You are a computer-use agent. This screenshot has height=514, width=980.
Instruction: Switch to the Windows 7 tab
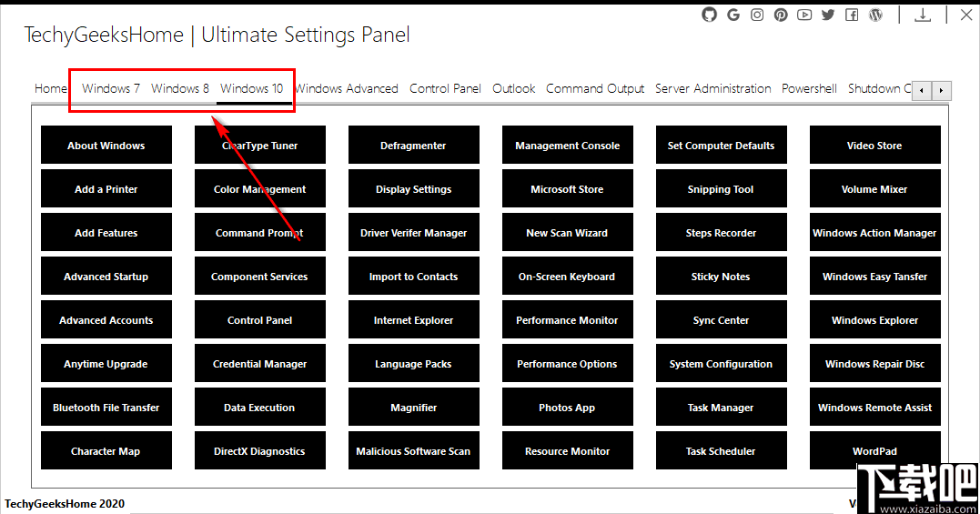pos(111,88)
